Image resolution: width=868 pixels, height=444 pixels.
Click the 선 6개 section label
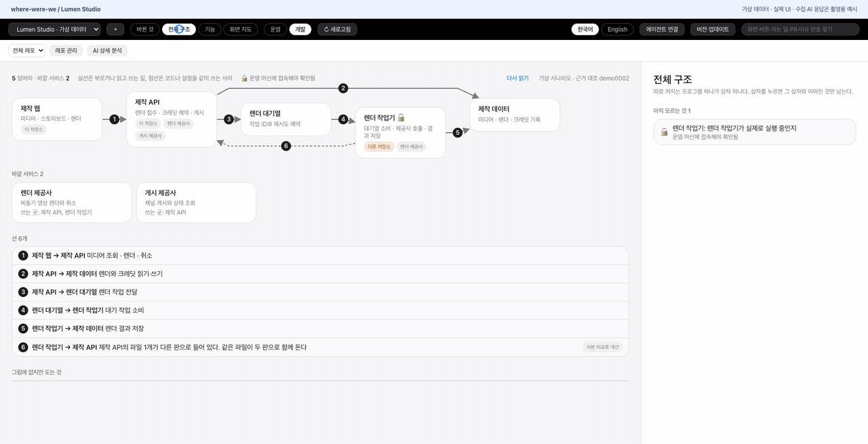(x=20, y=239)
